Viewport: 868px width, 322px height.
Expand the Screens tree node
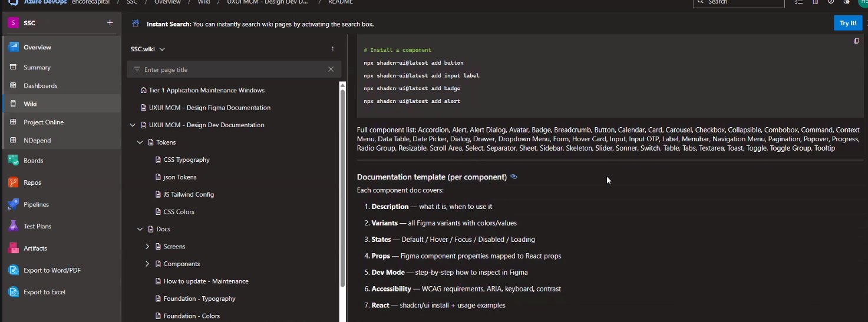click(147, 247)
